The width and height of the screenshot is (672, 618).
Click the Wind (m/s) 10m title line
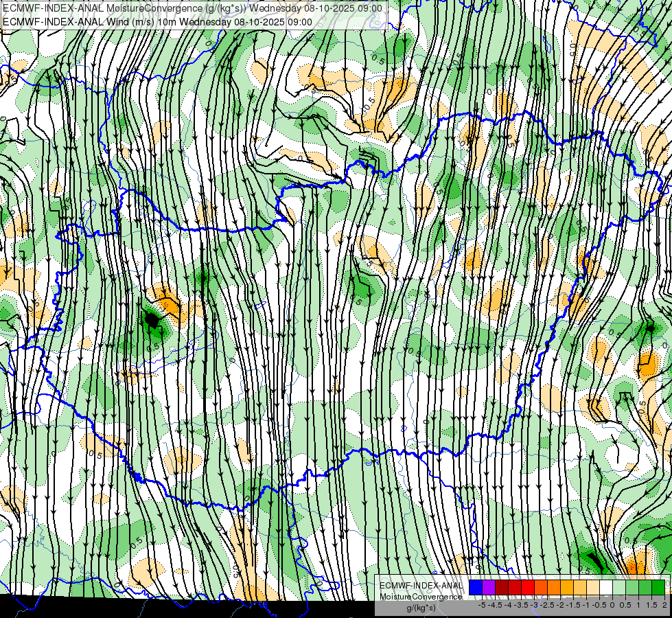click(x=157, y=21)
